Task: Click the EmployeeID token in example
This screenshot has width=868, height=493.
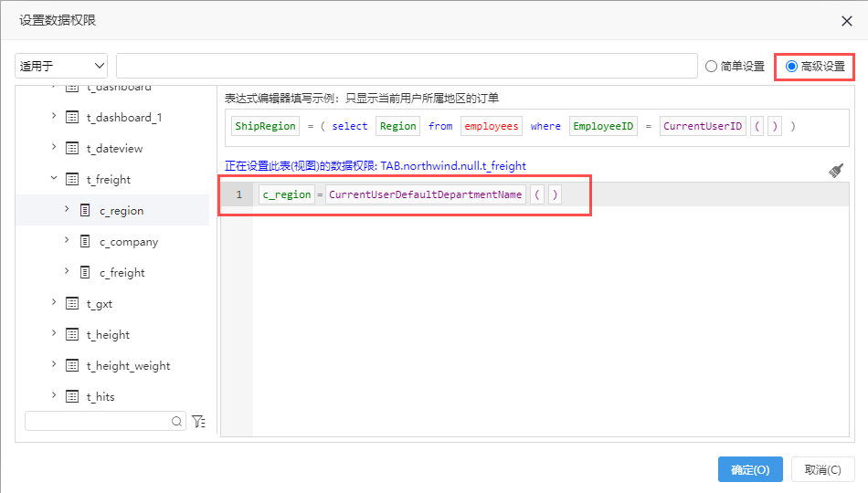Action: click(x=603, y=126)
